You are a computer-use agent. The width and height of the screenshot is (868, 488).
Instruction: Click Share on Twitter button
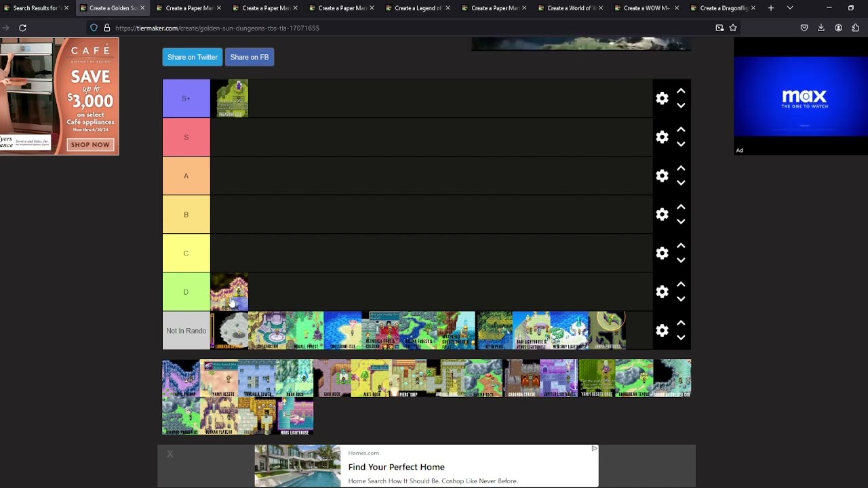click(193, 57)
